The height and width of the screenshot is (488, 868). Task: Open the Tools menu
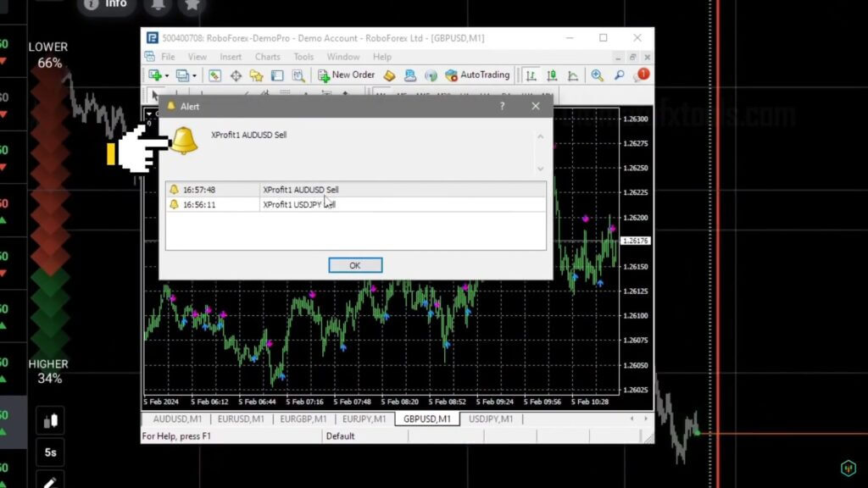[303, 57]
